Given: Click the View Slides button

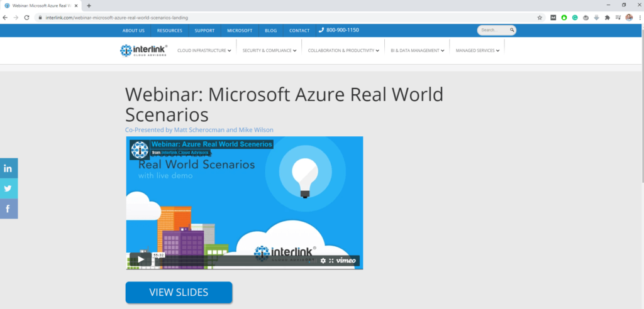Looking at the screenshot, I should pyautogui.click(x=179, y=292).
